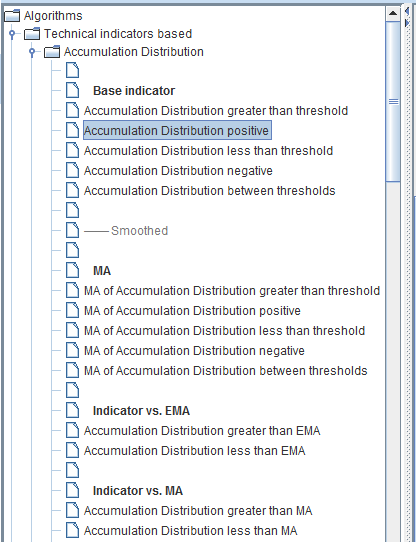Click the Technical indicators based folder icon

[32, 34]
